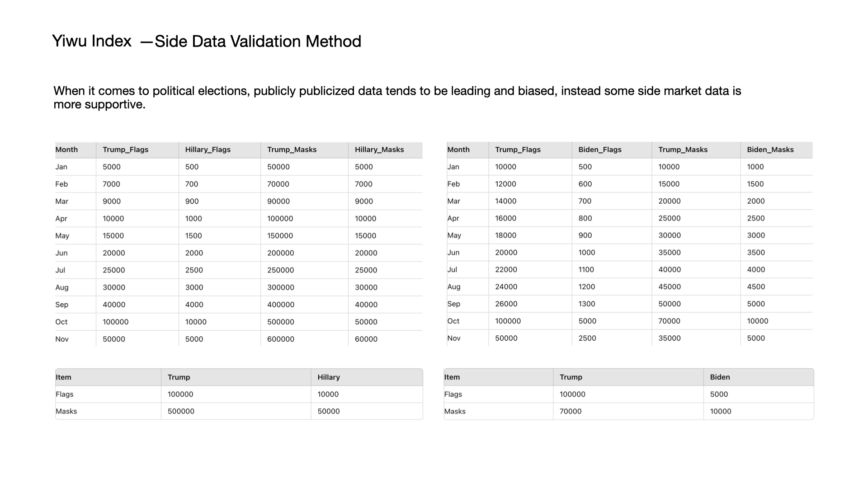Click the Item header in Biden summary table

point(452,377)
